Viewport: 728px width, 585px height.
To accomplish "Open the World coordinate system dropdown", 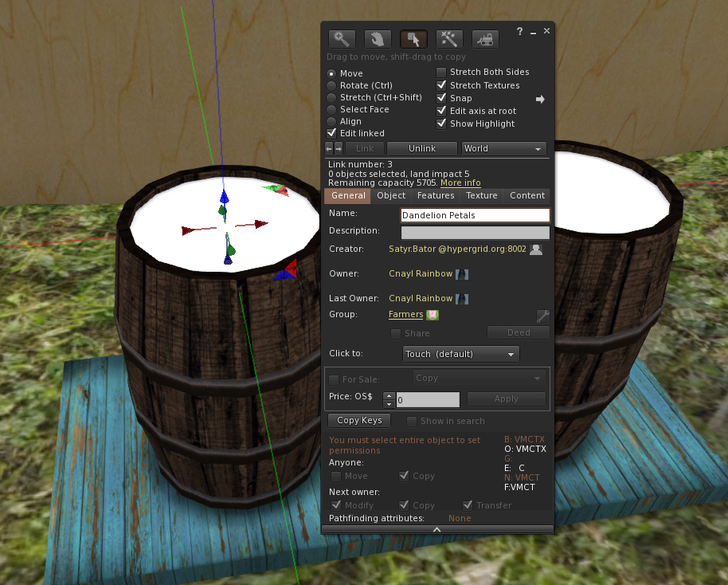I will 503,149.
